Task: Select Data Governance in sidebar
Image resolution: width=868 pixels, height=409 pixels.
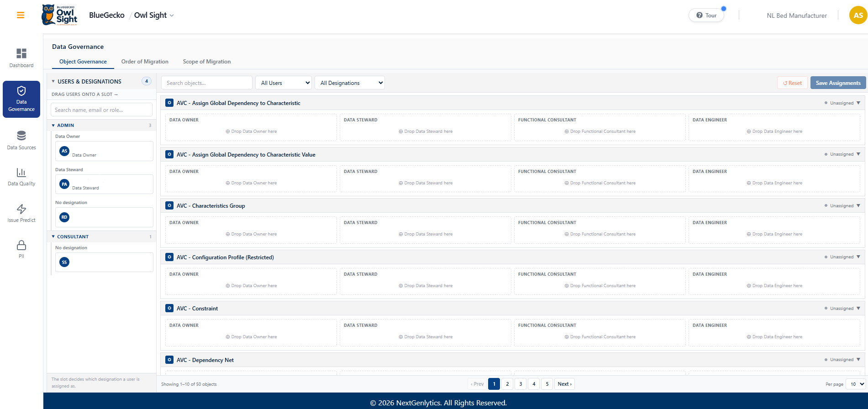Action: coord(21,99)
